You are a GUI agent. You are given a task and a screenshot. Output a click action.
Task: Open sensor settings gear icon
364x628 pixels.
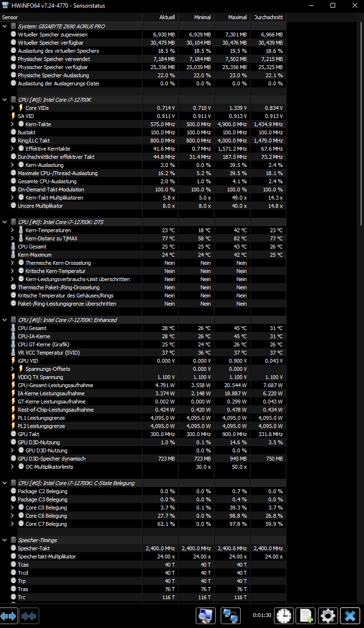pyautogui.click(x=329, y=616)
